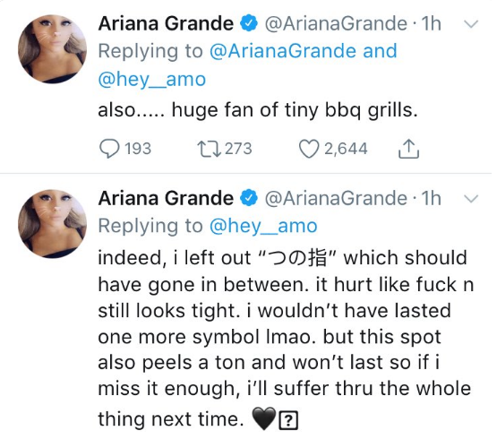The height and width of the screenshot is (448, 497).
Task: Click the verified badge in second tweet
Action: (x=249, y=198)
